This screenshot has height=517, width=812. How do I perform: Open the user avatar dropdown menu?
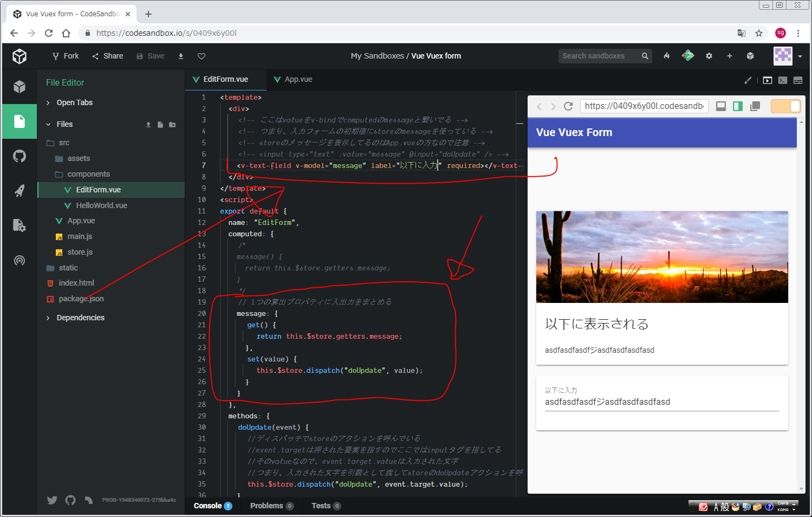click(x=788, y=56)
